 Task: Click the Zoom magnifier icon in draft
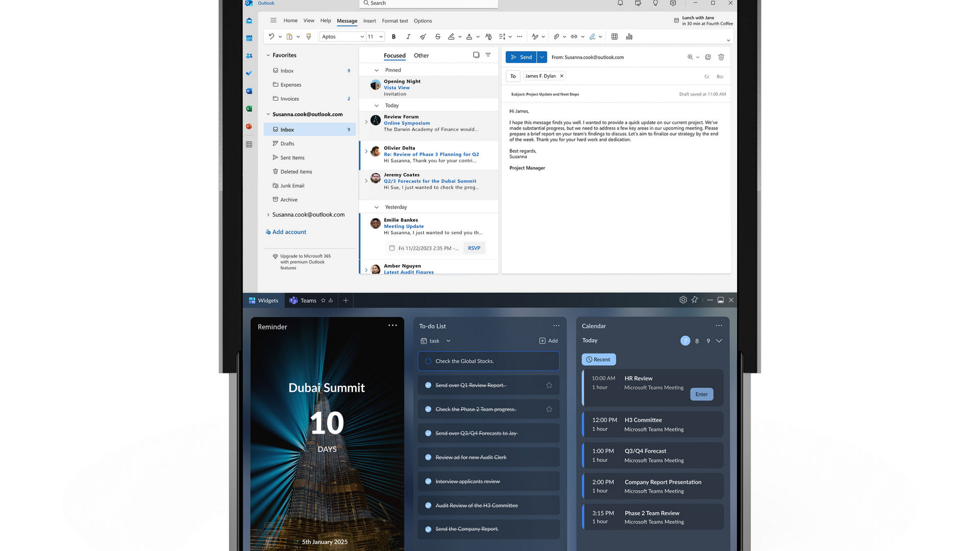(690, 57)
